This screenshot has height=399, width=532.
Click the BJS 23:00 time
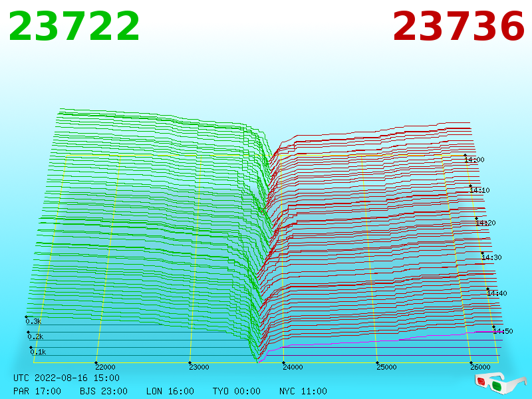104,391
